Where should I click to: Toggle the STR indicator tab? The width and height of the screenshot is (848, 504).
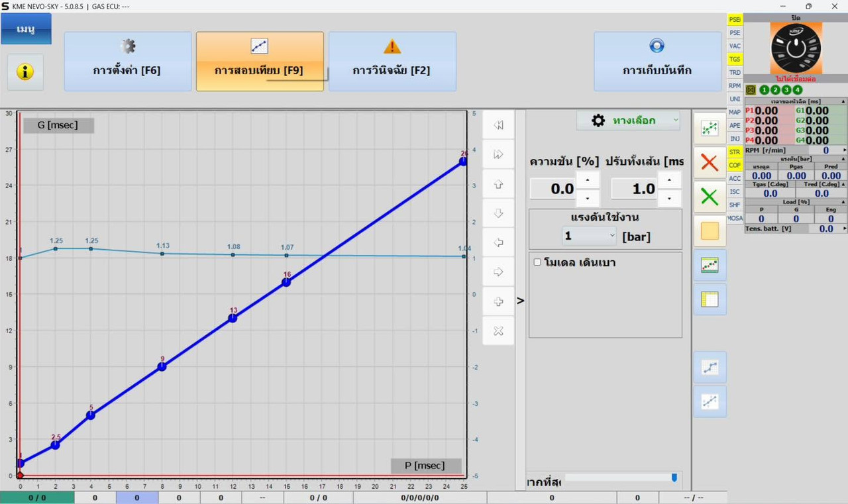tap(735, 152)
